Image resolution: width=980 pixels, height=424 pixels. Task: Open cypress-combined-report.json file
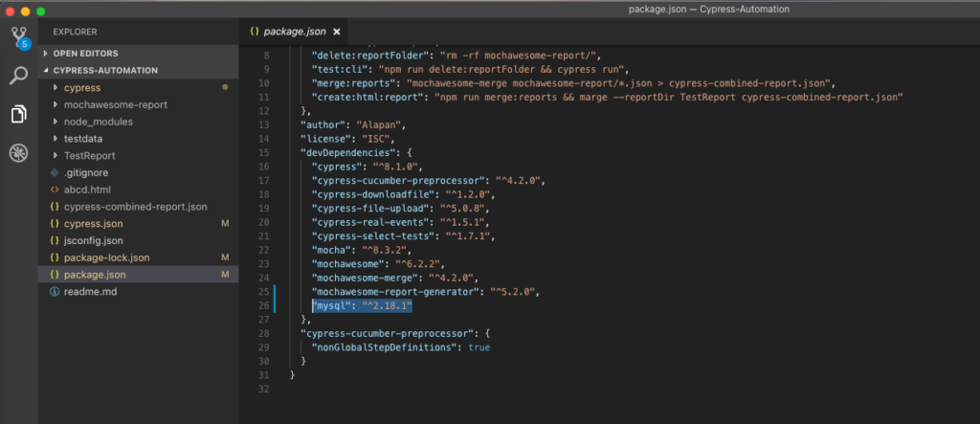pos(135,207)
